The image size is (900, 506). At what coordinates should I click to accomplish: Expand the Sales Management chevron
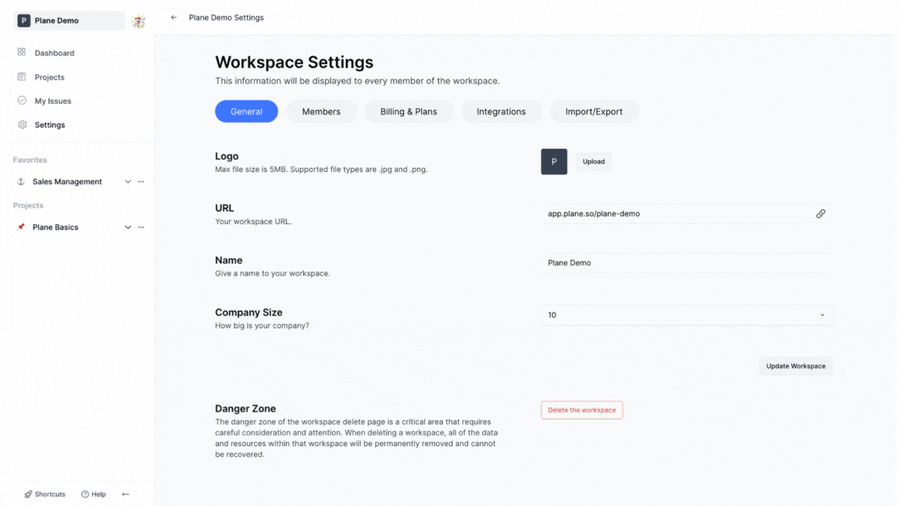tap(127, 182)
